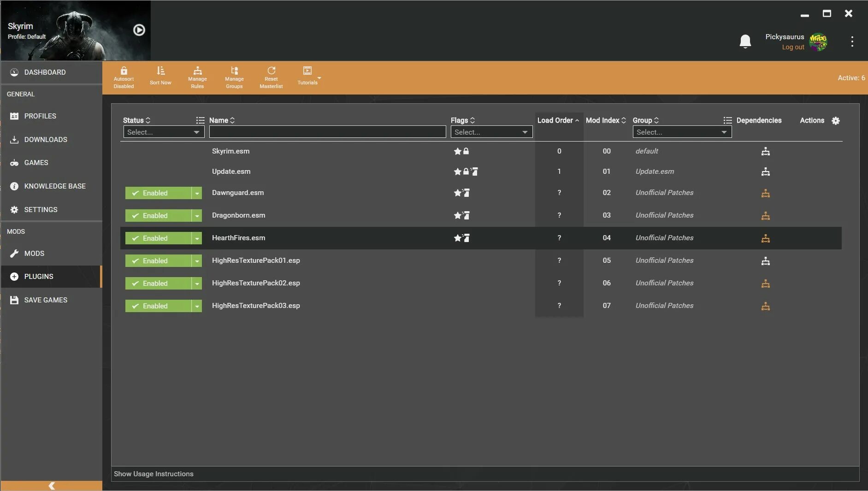Open the notification bell
Screen dimensions: 868x491
pos(745,41)
